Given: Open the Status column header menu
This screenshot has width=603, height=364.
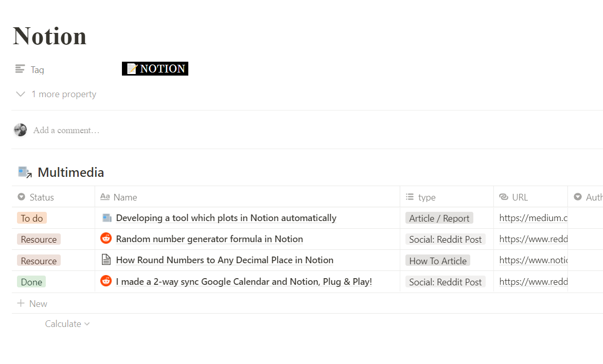Looking at the screenshot, I should click(54, 197).
